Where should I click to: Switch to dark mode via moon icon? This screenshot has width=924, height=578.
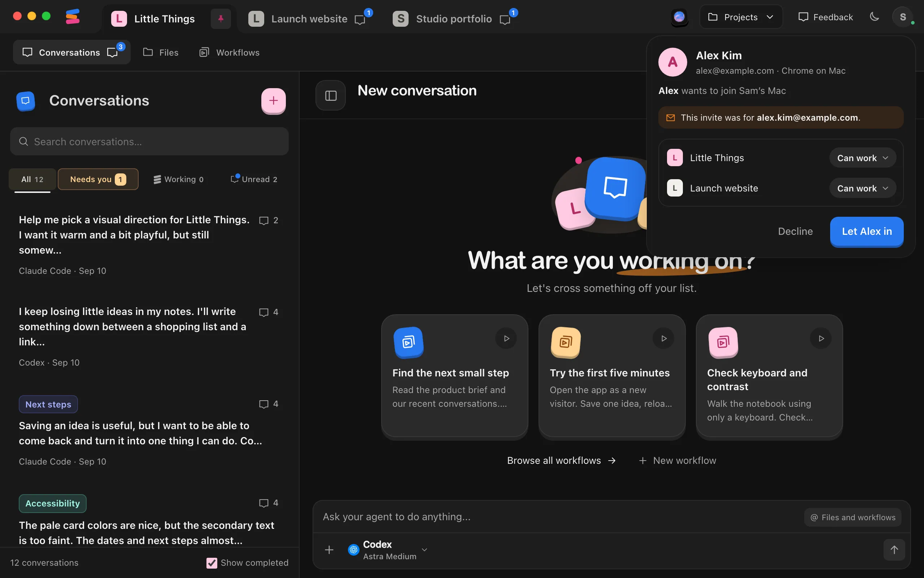pyautogui.click(x=874, y=17)
